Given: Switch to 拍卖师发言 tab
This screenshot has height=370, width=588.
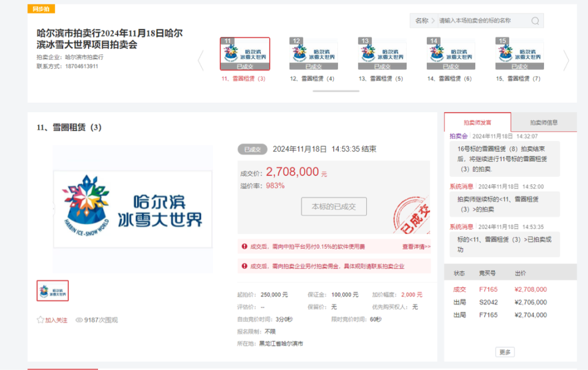Looking at the screenshot, I should pyautogui.click(x=477, y=123).
